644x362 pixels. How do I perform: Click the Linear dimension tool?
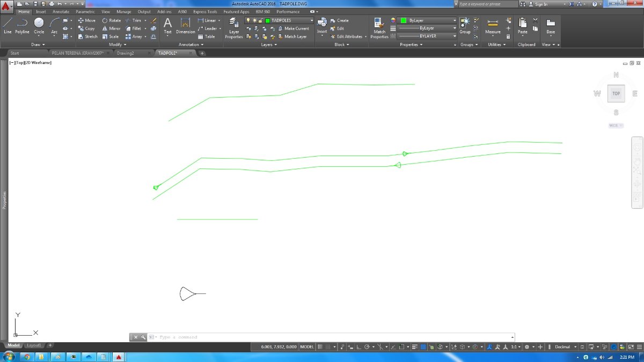[207, 20]
